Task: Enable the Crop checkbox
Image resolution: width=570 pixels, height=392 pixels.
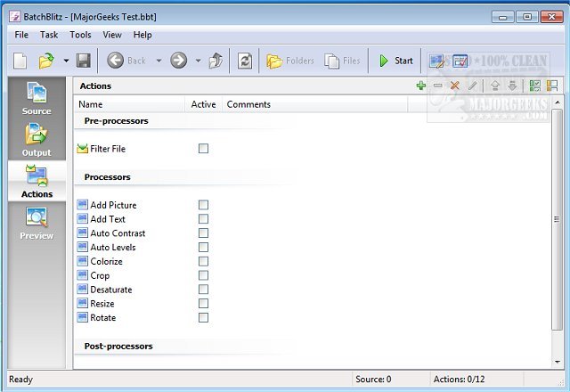Action: tap(204, 275)
